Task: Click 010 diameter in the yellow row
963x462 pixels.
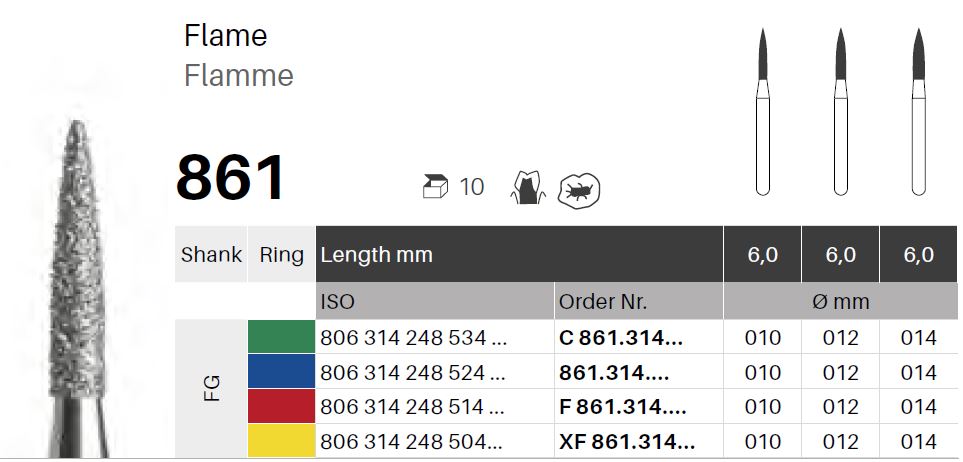Action: [763, 441]
